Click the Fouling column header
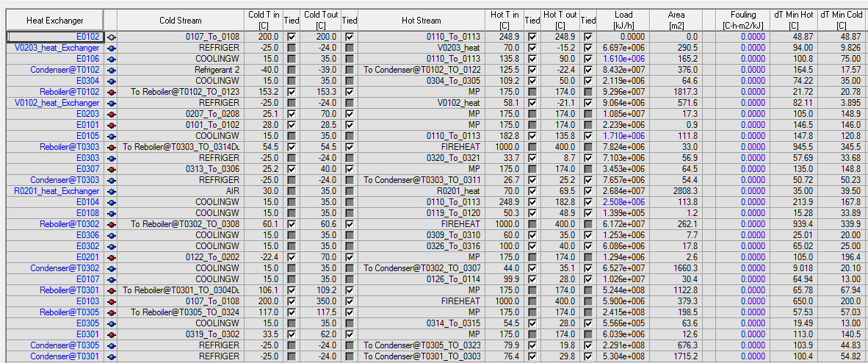Viewport: 868px width, 363px height. pyautogui.click(x=743, y=21)
